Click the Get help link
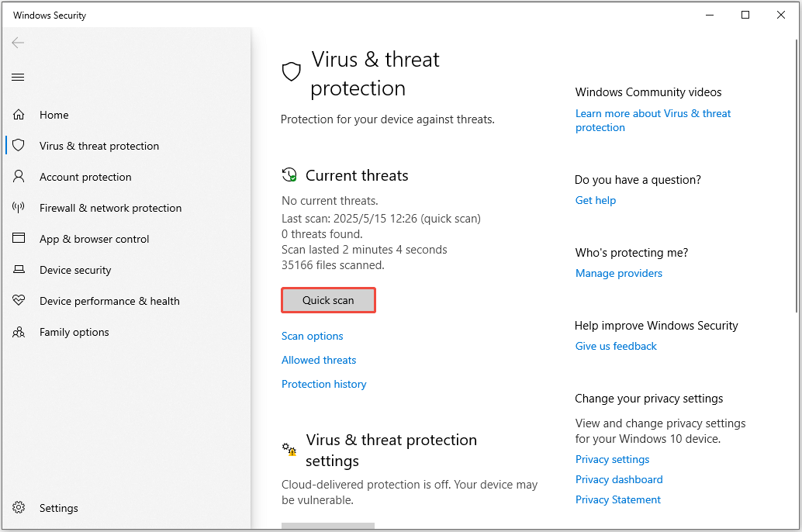Viewport: 802px width, 532px height. pyautogui.click(x=596, y=200)
